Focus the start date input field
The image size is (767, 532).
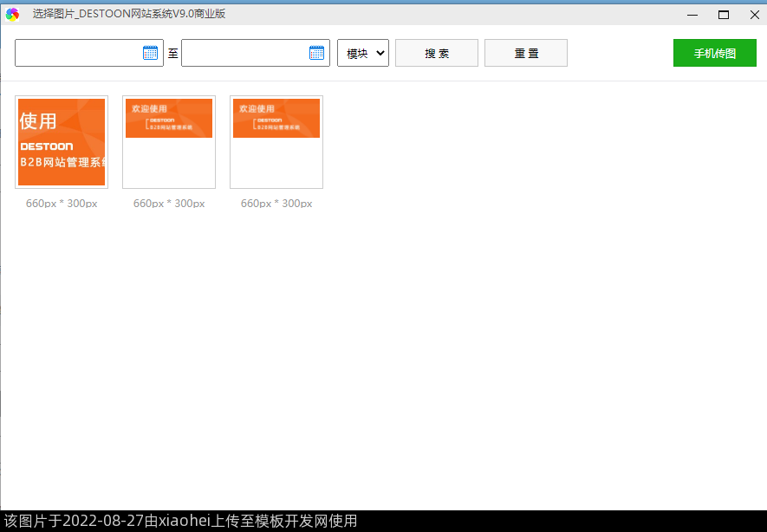coord(78,53)
